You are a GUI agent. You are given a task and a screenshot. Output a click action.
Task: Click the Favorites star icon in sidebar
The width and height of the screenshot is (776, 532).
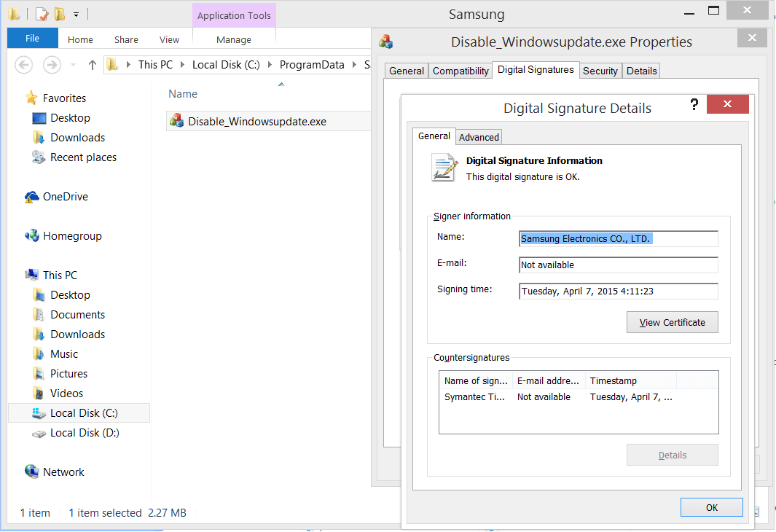31,98
